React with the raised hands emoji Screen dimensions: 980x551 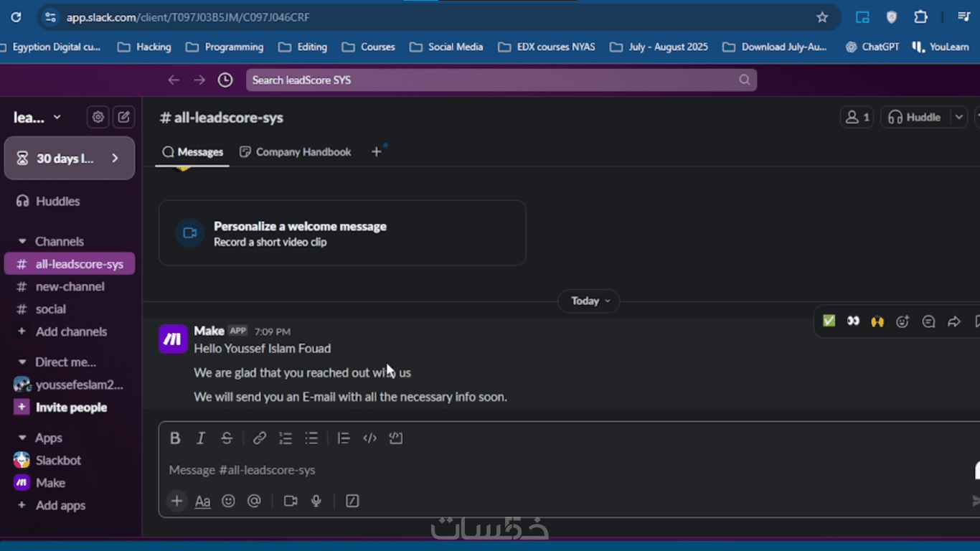pyautogui.click(x=877, y=321)
